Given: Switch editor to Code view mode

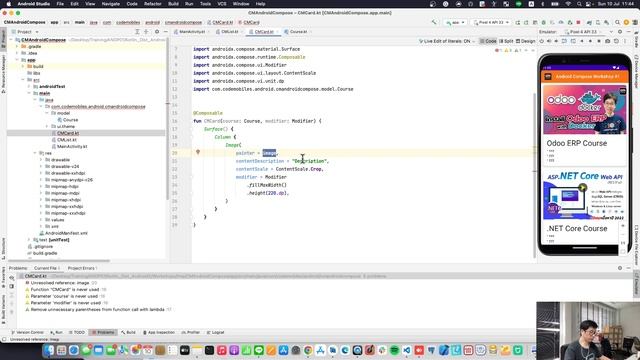Looking at the screenshot, I should pyautogui.click(x=488, y=41).
